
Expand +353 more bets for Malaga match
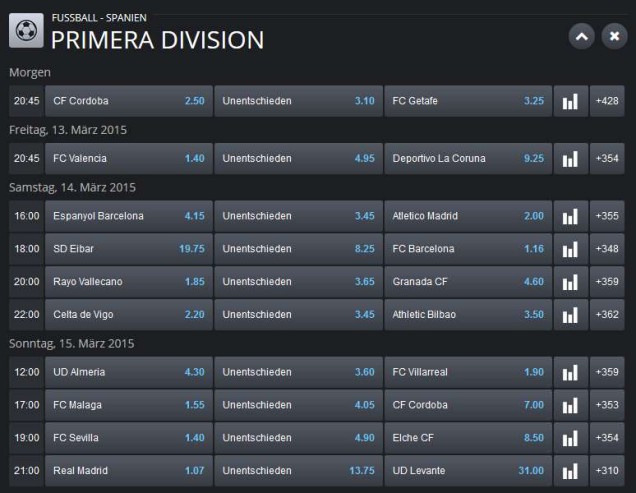[607, 405]
